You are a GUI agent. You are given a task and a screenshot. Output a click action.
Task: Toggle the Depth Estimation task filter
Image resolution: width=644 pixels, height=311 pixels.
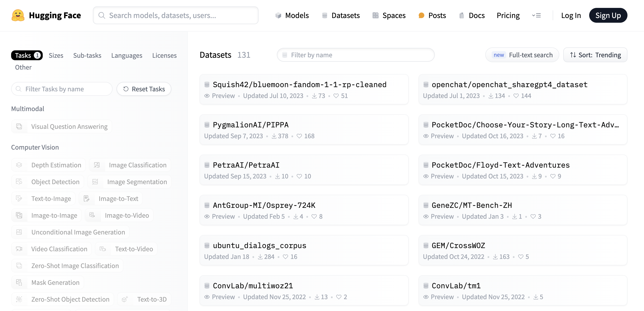[x=48, y=165]
